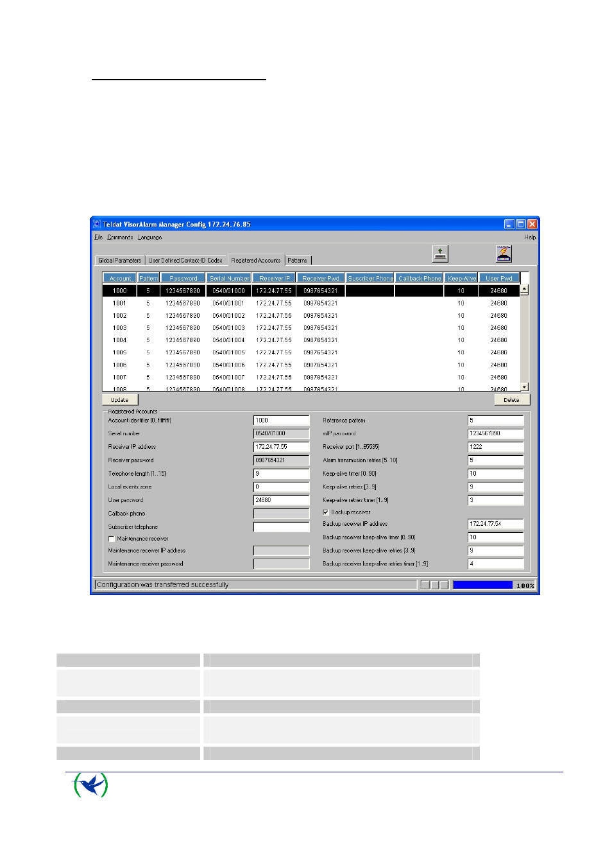This screenshot has width=612, height=868.
Task: Click the status message 'Configuration was transferred successfully'
Action: pos(163,585)
